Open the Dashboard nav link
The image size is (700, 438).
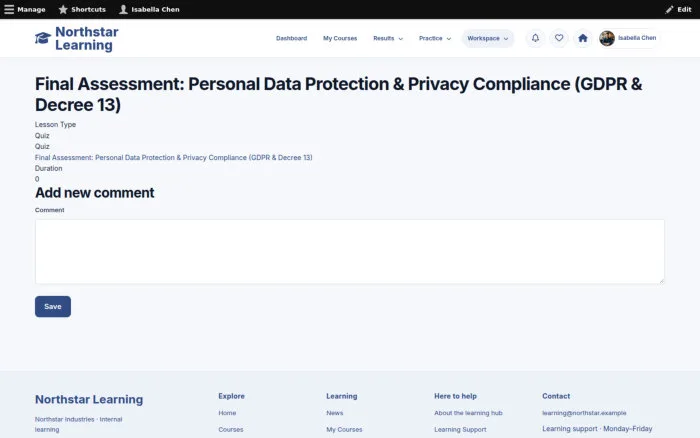[x=292, y=38]
